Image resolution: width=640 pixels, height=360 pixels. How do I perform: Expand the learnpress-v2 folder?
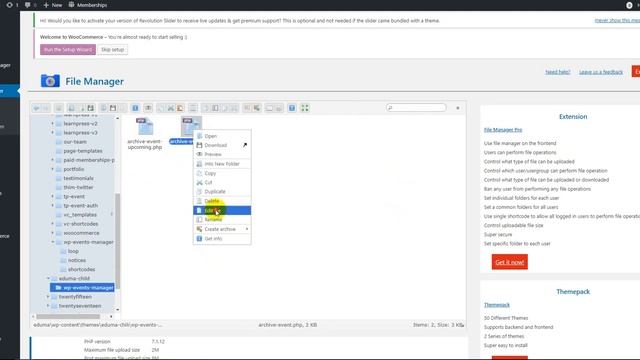coord(52,123)
